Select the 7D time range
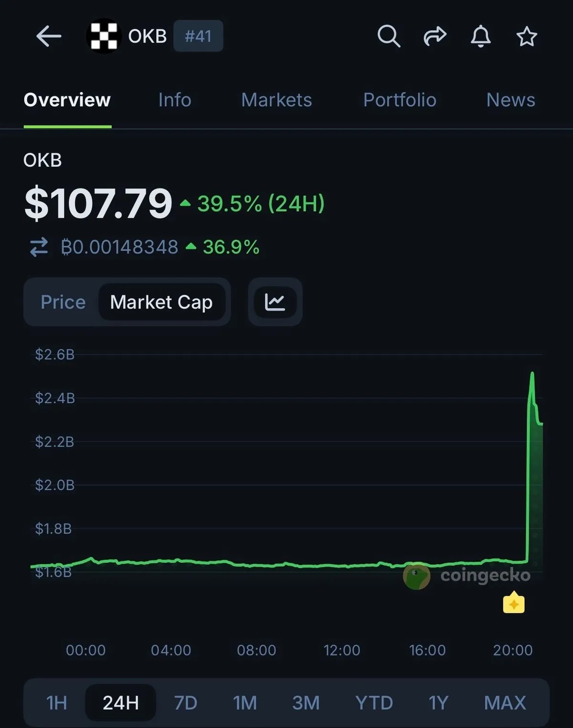Viewport: 573px width, 728px height. coord(185,703)
